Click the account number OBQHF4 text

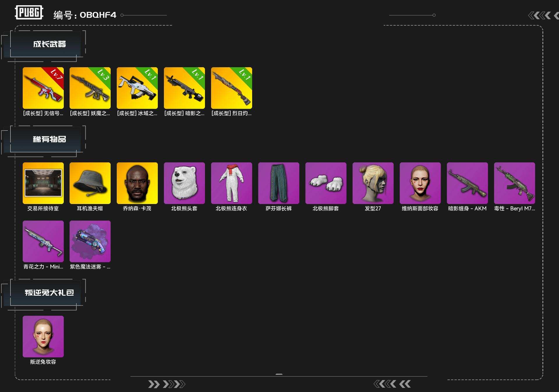pos(98,15)
